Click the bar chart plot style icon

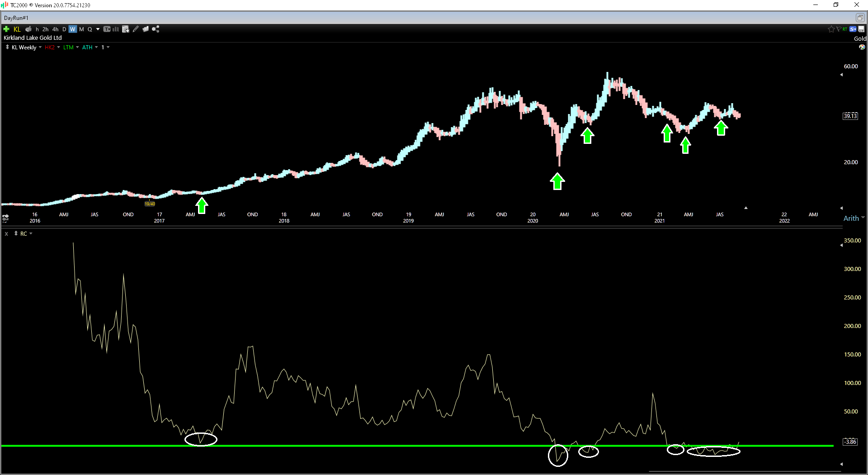116,29
